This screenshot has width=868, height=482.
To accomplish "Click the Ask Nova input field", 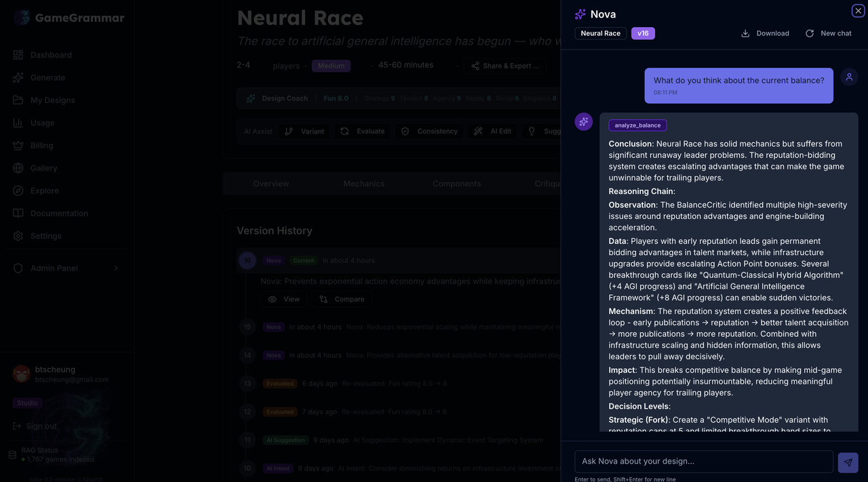I will [x=703, y=461].
